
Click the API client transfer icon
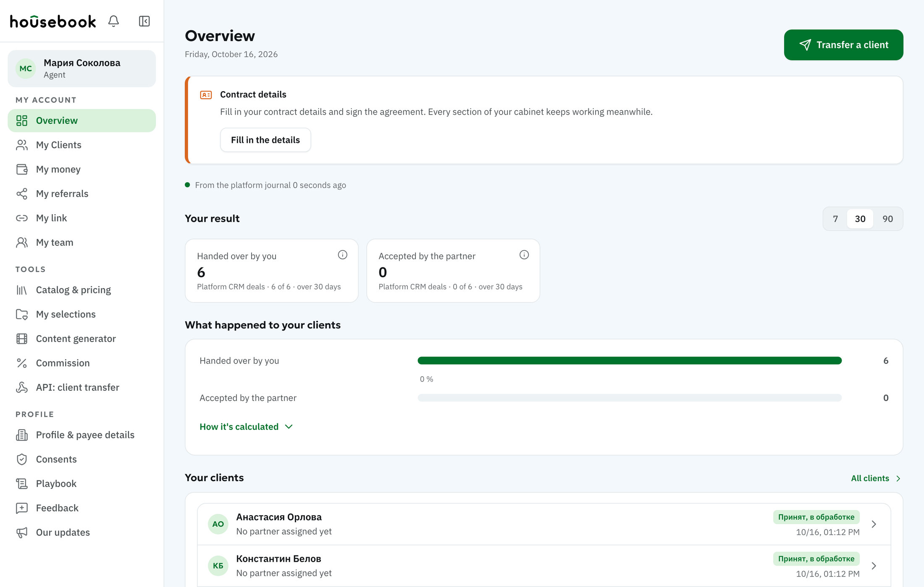pyautogui.click(x=22, y=387)
